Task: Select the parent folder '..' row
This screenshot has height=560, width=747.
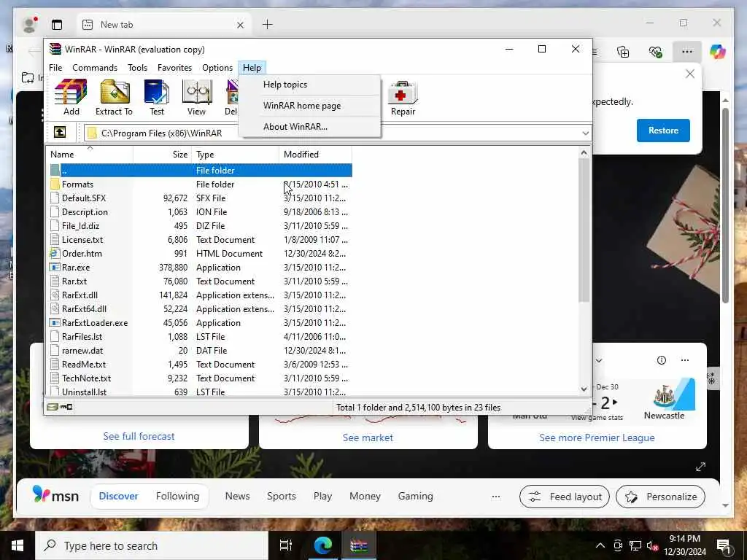Action: [x=200, y=170]
